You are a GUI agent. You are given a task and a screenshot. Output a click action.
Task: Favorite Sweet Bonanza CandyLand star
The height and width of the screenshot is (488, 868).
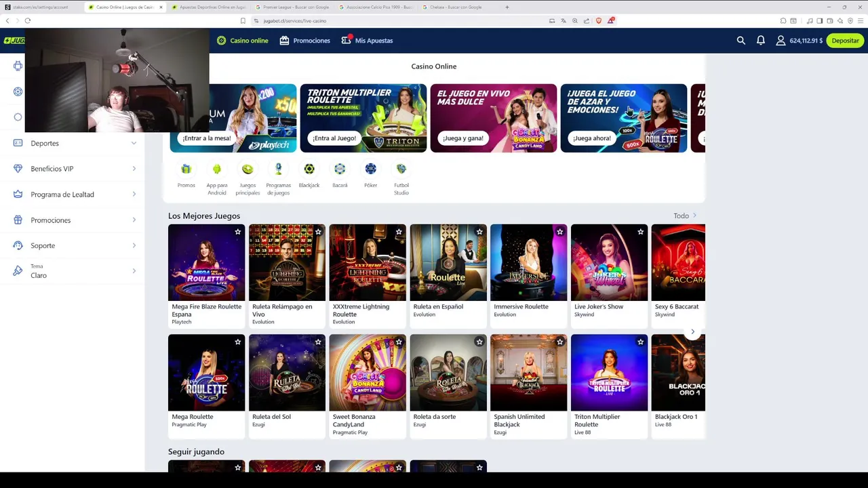pyautogui.click(x=399, y=342)
